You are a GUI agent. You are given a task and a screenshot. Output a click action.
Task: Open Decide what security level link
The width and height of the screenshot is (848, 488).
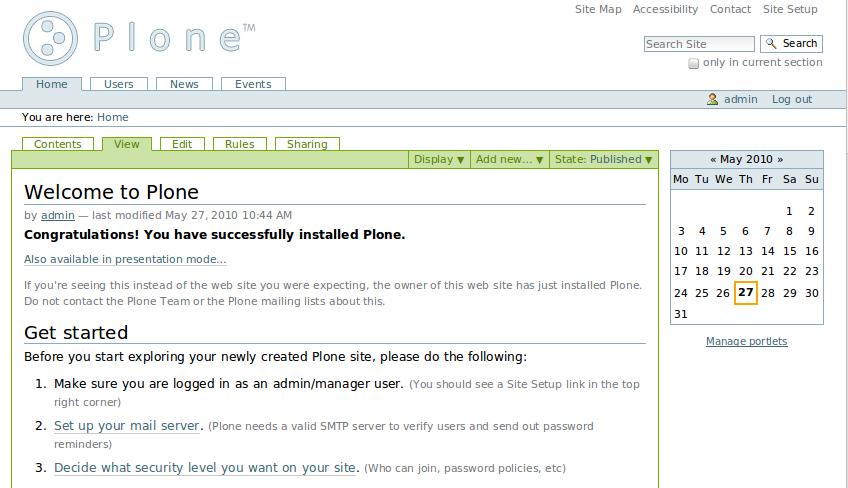point(205,468)
